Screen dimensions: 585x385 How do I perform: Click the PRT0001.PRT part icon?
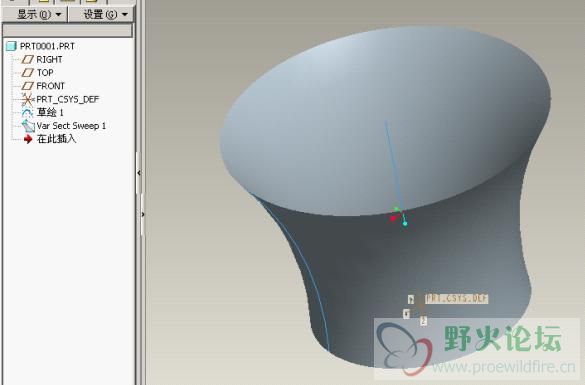(11, 46)
